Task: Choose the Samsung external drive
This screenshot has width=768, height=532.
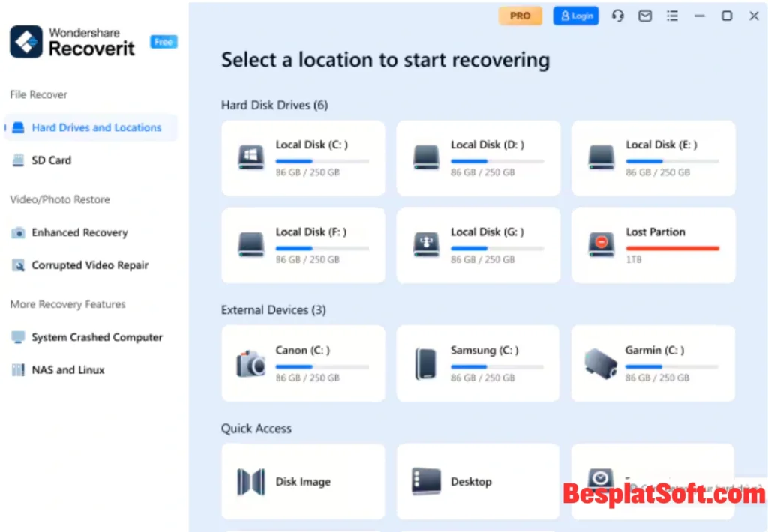Action: (478, 363)
